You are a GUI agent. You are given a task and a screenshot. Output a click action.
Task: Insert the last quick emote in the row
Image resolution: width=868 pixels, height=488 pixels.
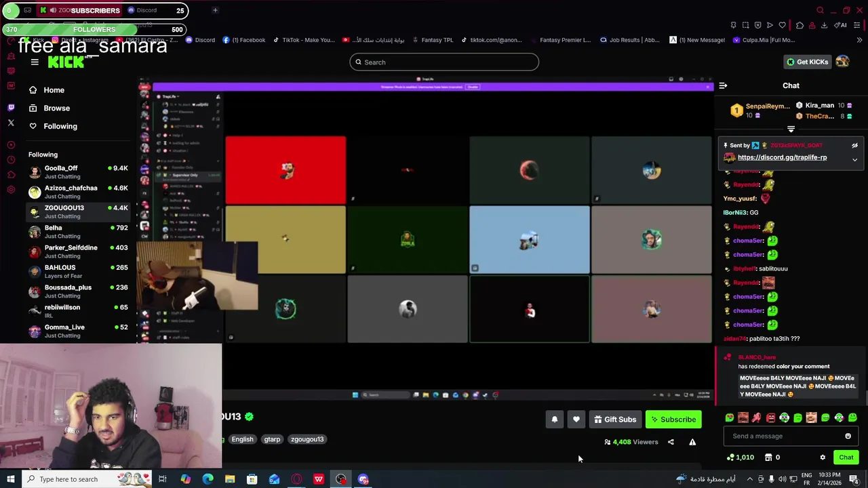point(852,418)
